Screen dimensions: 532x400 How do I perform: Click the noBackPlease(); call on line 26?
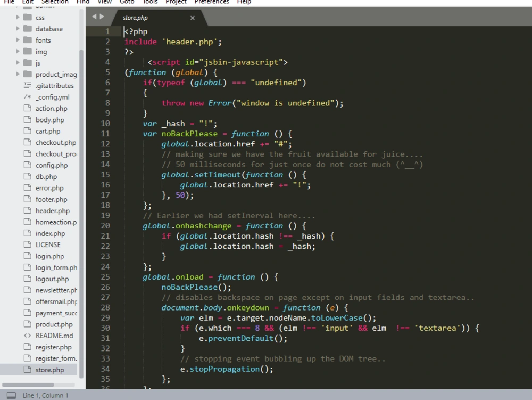pos(196,287)
